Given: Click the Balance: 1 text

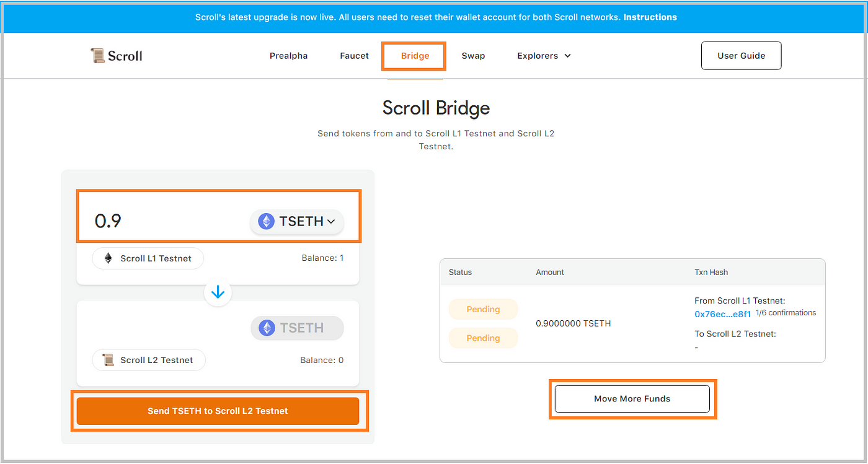Looking at the screenshot, I should pos(322,258).
